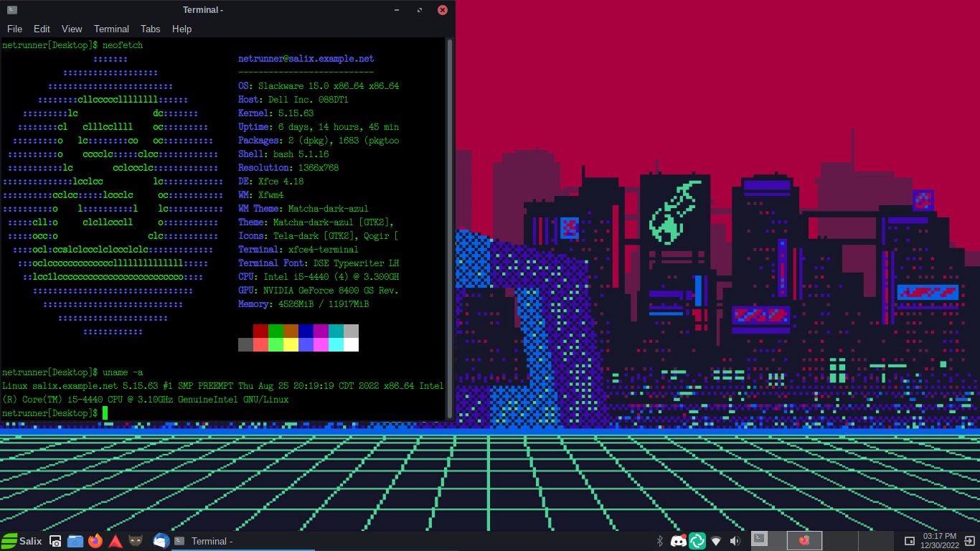The width and height of the screenshot is (980, 551).
Task: Click the panel clock showing 03:17 PM
Action: point(940,541)
